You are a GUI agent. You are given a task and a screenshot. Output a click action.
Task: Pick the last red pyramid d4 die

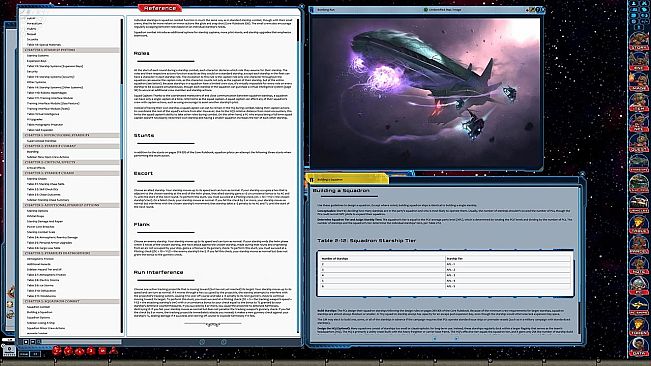tap(113, 351)
